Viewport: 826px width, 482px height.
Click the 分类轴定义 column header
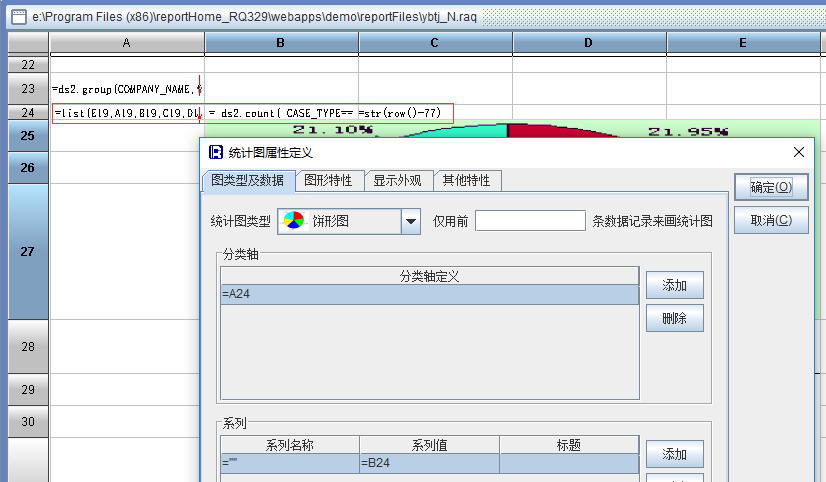point(430,276)
